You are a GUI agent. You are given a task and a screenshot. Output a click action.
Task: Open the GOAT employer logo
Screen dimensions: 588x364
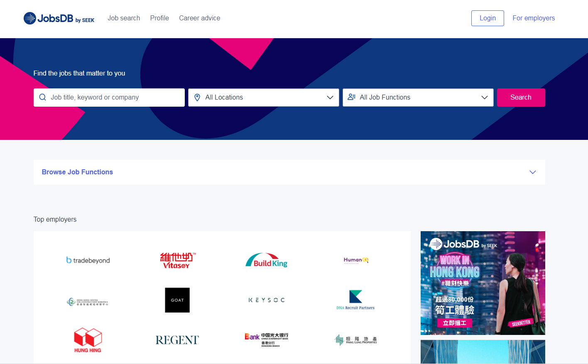pyautogui.click(x=177, y=300)
